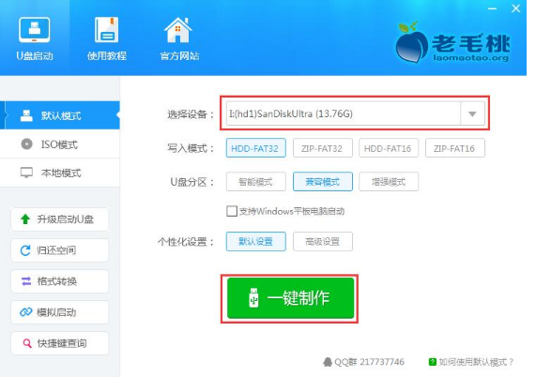Image resolution: width=536 pixels, height=392 pixels.
Task: Open the 使用教程 tutorial icon
Action: pyautogui.click(x=106, y=30)
